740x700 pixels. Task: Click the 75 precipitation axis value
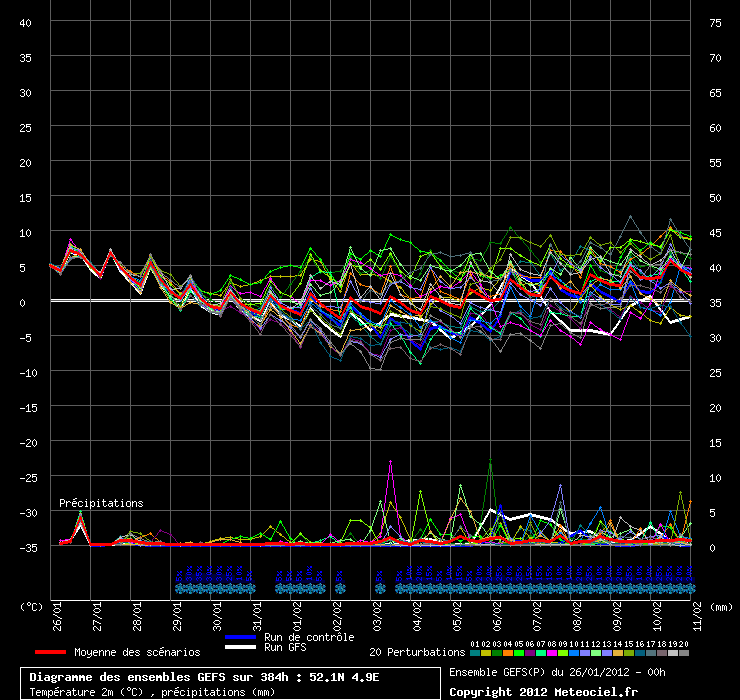[715, 23]
